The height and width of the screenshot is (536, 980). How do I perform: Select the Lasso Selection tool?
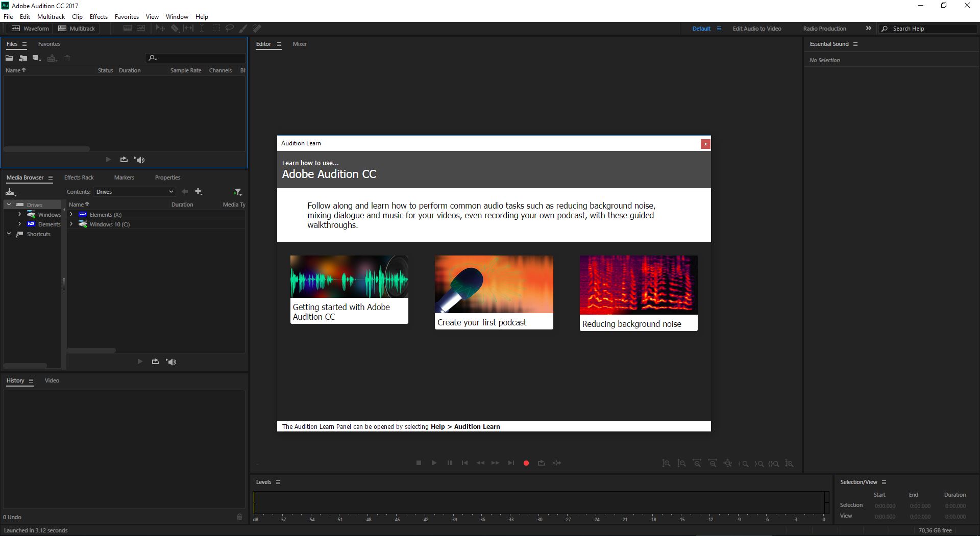point(230,29)
